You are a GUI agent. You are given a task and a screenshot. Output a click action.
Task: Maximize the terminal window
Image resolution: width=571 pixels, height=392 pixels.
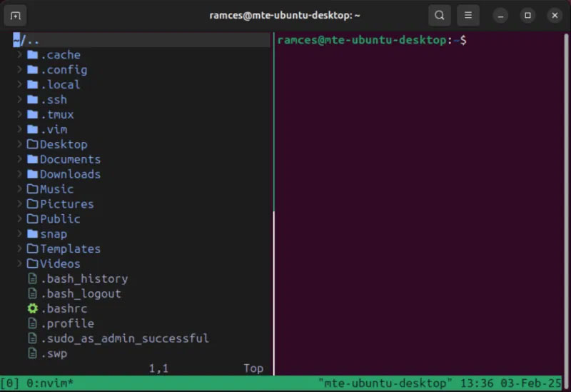point(527,15)
